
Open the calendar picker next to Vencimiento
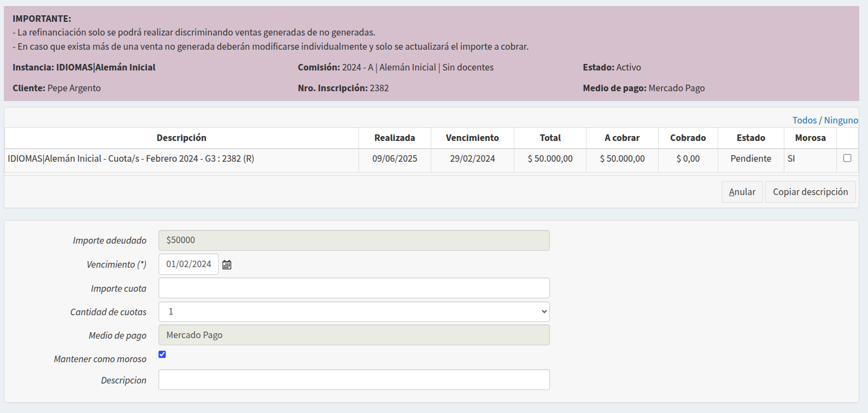coord(227,265)
